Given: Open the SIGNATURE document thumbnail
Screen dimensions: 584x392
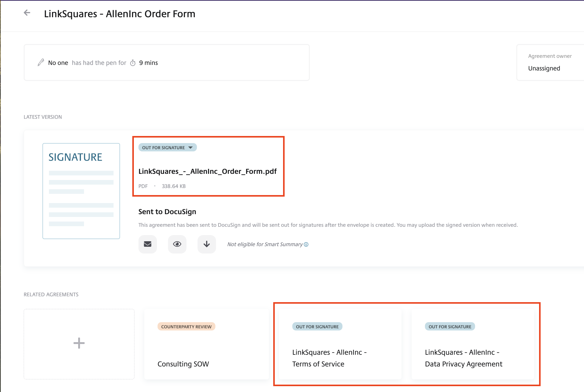Looking at the screenshot, I should click(81, 191).
